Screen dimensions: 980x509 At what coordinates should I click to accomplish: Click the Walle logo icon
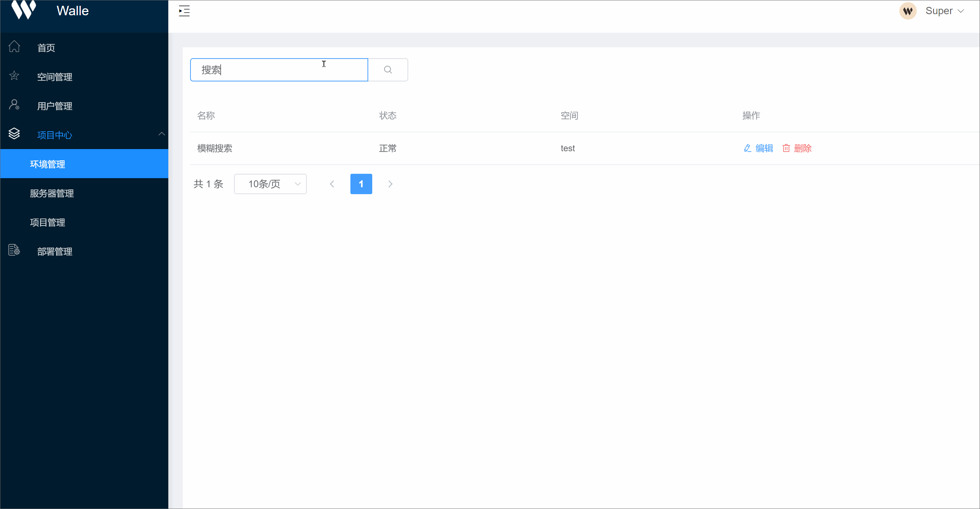pyautogui.click(x=24, y=9)
